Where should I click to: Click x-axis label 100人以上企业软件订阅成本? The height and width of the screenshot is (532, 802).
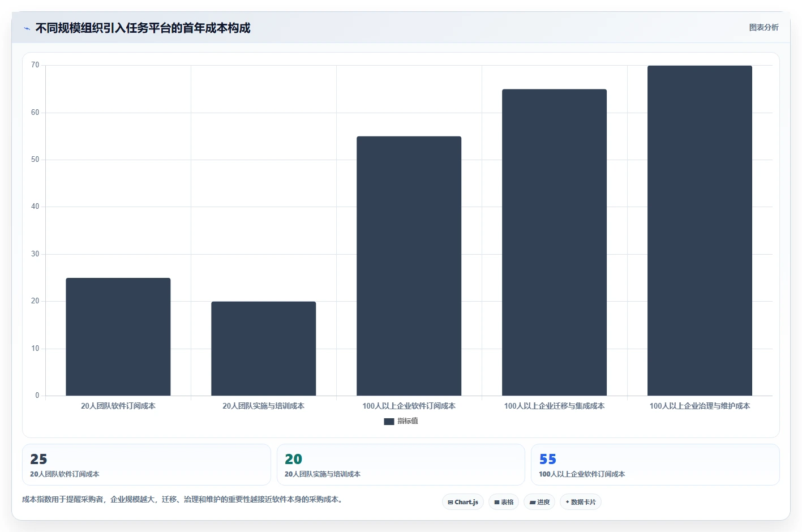[x=409, y=406]
